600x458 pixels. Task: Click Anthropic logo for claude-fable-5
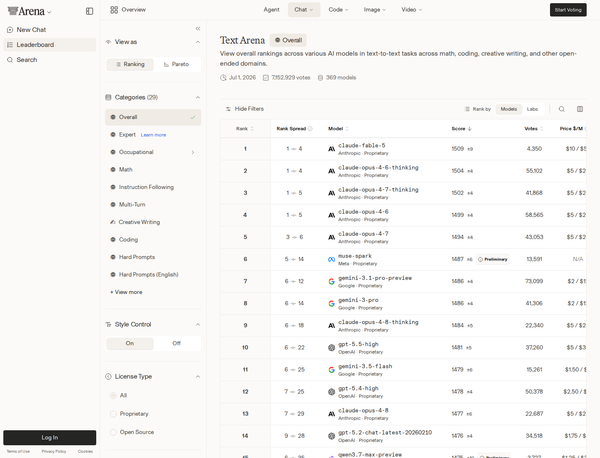(331, 149)
